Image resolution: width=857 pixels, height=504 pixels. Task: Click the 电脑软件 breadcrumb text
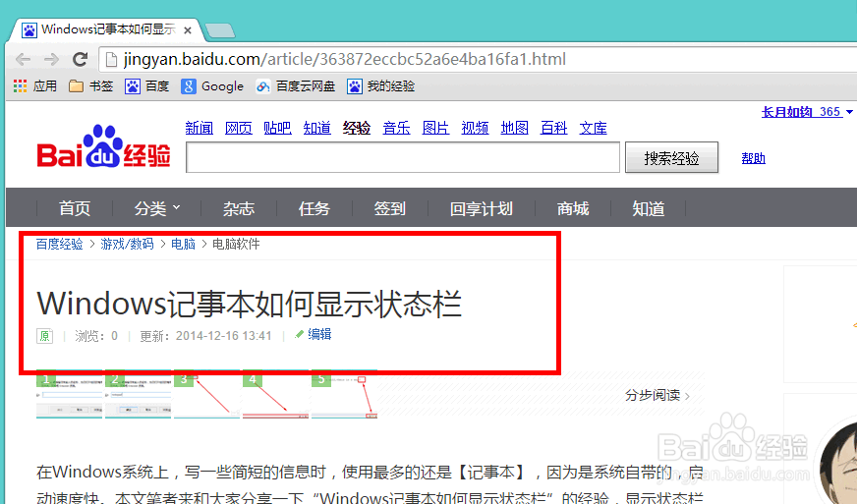coord(236,244)
